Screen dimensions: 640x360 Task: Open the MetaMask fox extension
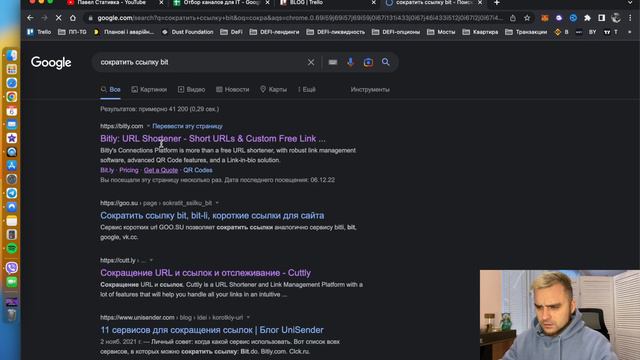click(544, 18)
